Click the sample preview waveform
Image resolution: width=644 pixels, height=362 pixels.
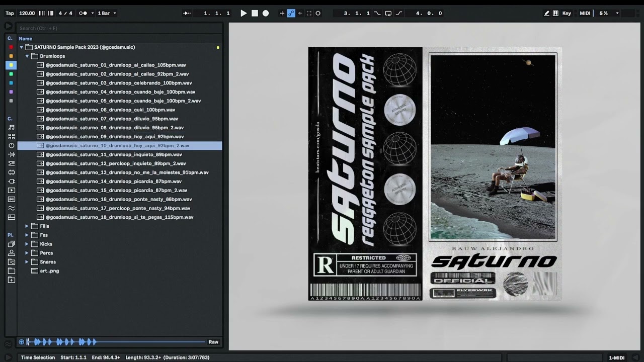coord(116,342)
